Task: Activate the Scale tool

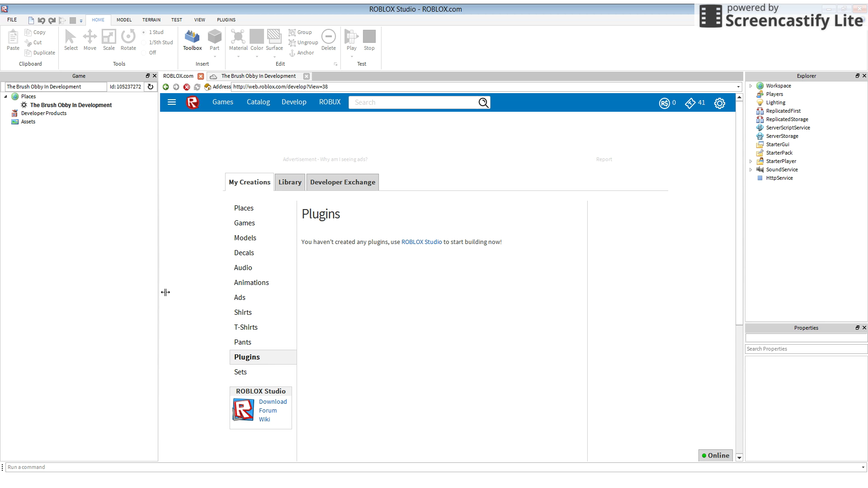Action: [x=108, y=40]
